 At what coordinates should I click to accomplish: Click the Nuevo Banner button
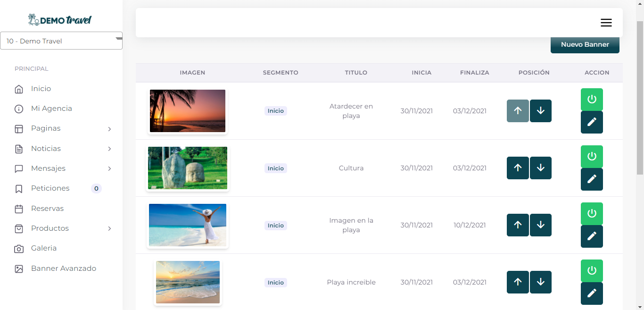click(x=585, y=45)
